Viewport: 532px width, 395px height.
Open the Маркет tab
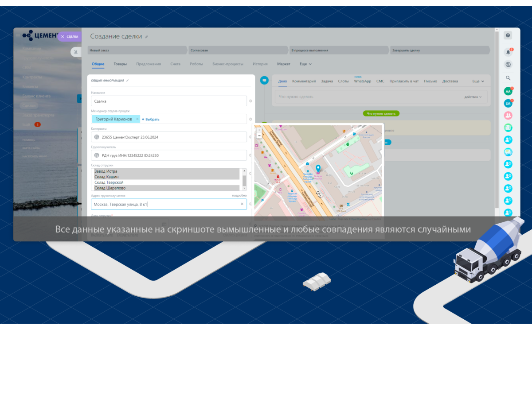click(x=284, y=64)
